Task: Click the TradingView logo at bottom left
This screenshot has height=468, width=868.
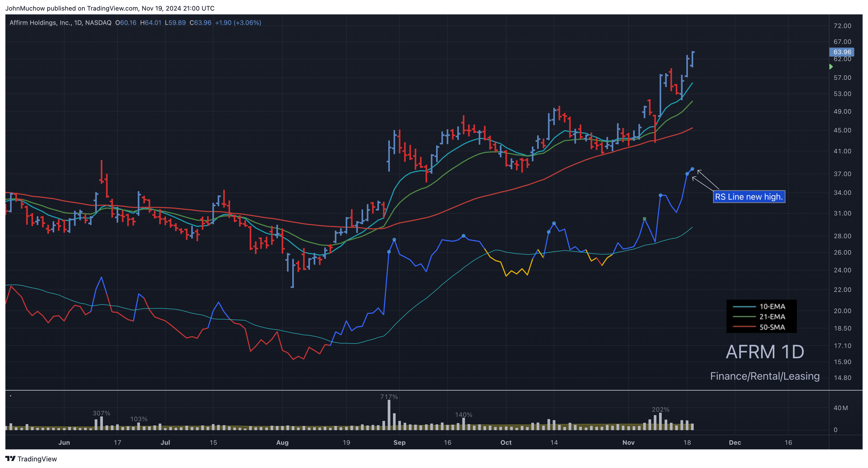Action: point(31,459)
